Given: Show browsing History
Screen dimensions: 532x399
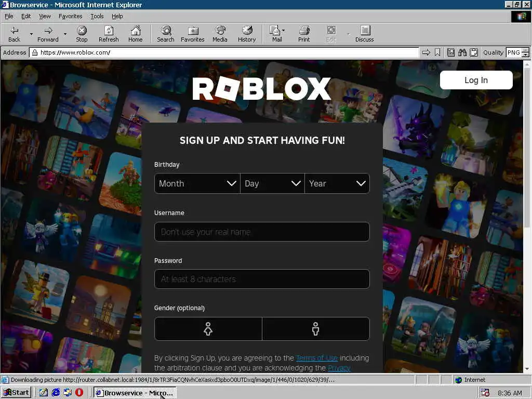Looking at the screenshot, I should [x=247, y=34].
